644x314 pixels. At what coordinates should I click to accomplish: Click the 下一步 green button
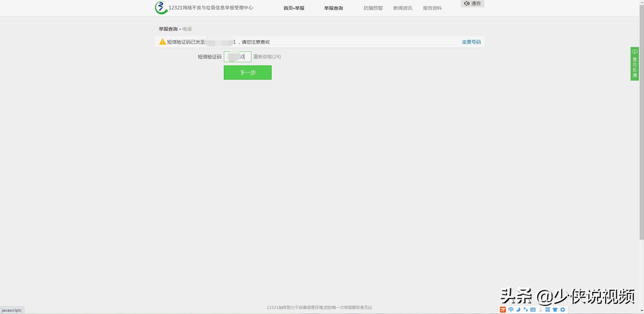(x=247, y=72)
